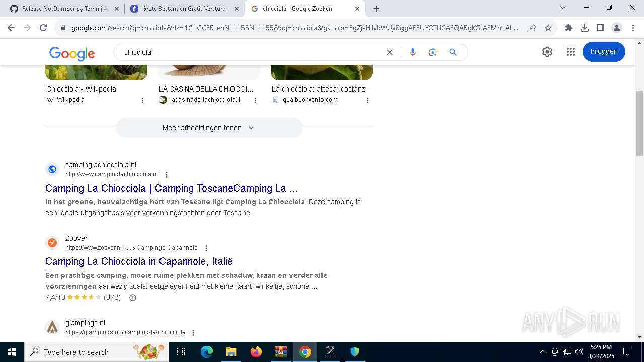Click the Campings Capannole breadcrumb text
The height and width of the screenshot is (362, 644).
167,248
